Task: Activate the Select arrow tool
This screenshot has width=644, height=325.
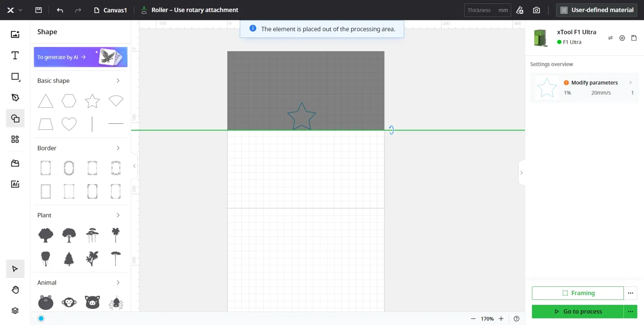Action: 15,269
